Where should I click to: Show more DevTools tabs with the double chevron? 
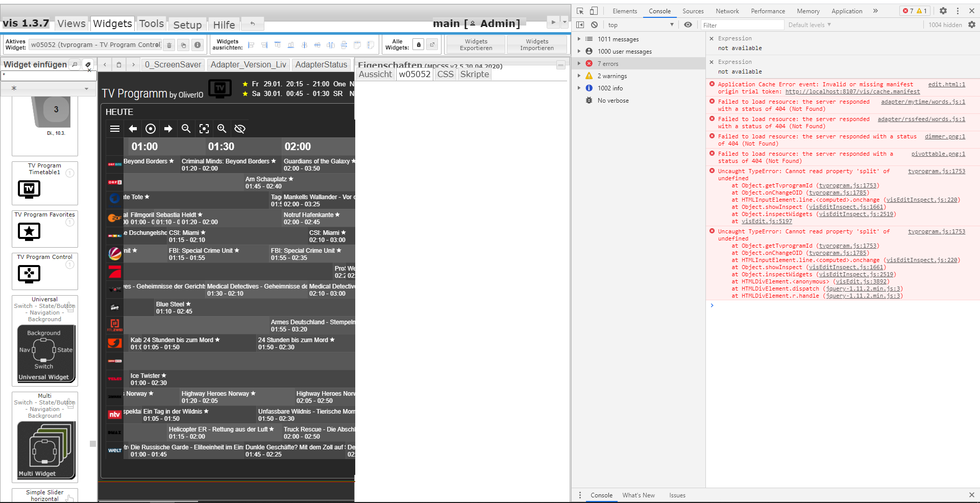pyautogui.click(x=875, y=11)
